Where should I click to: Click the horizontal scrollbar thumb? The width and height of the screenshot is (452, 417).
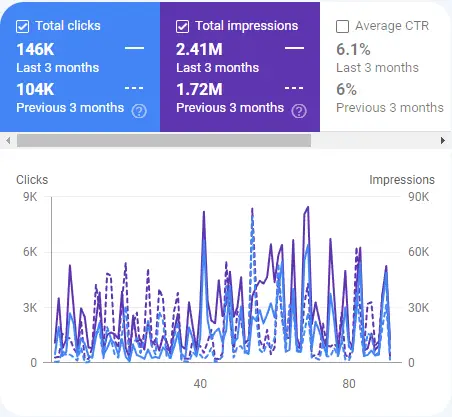click(164, 140)
